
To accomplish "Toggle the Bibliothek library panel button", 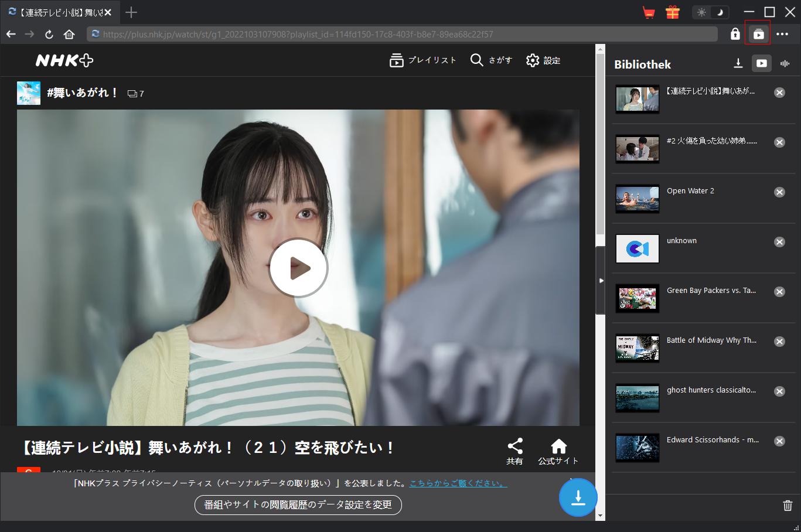I will coord(758,35).
